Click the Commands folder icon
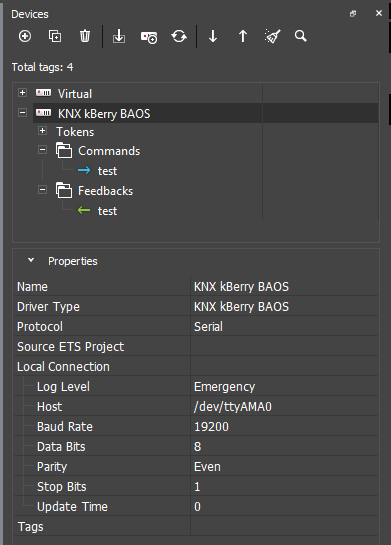The height and width of the screenshot is (545, 391). tap(64, 150)
